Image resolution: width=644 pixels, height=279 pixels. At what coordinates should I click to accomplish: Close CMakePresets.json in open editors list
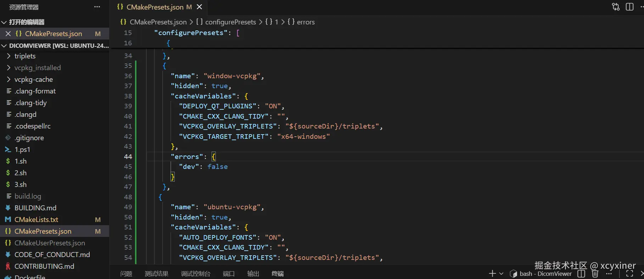[8, 34]
